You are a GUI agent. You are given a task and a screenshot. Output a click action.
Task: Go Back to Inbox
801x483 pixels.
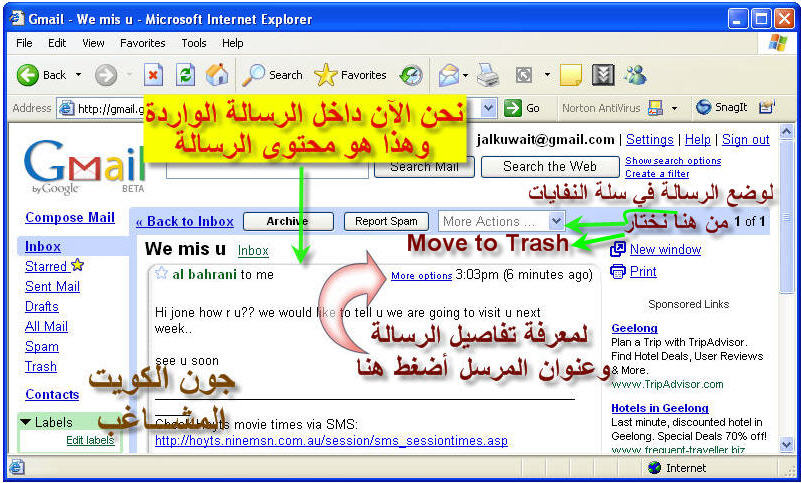185,221
